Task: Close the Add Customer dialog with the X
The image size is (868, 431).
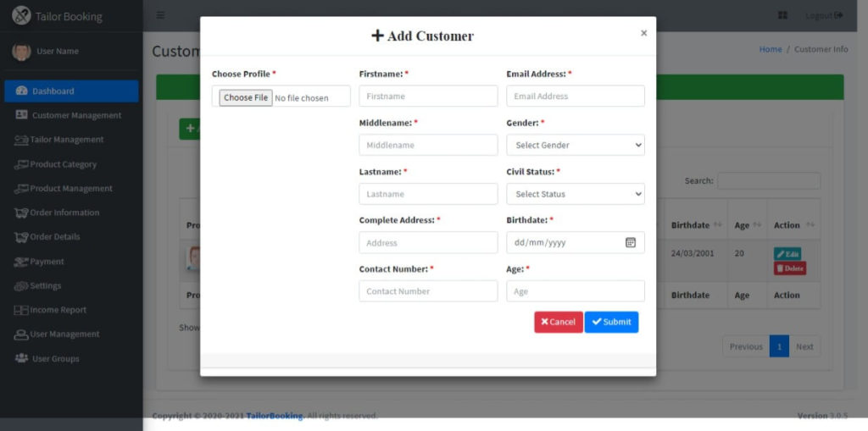Action: [x=644, y=33]
